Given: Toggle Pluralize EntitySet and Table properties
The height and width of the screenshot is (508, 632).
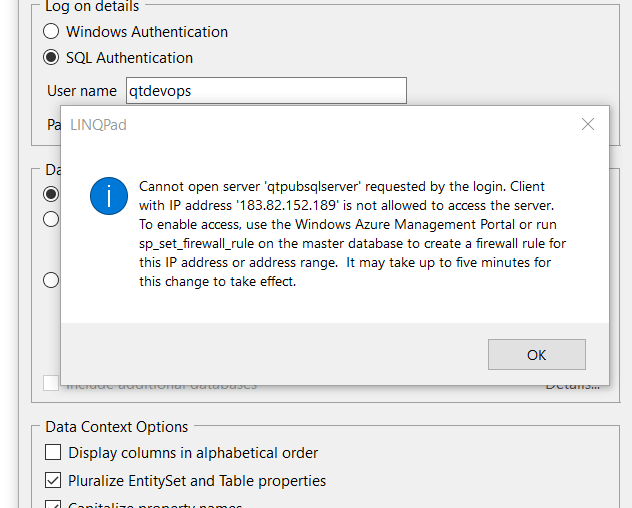Looking at the screenshot, I should point(53,481).
